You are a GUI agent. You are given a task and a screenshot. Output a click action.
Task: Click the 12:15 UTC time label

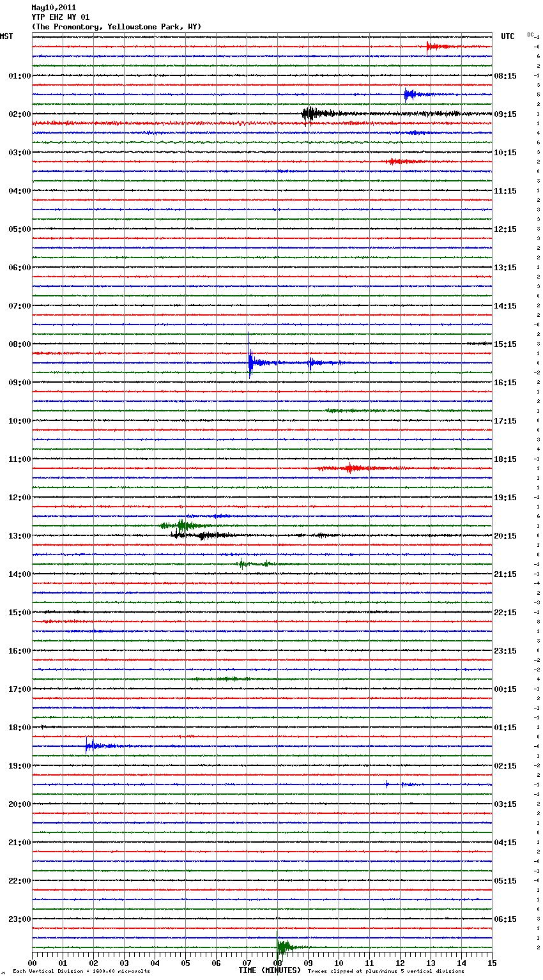click(x=505, y=229)
